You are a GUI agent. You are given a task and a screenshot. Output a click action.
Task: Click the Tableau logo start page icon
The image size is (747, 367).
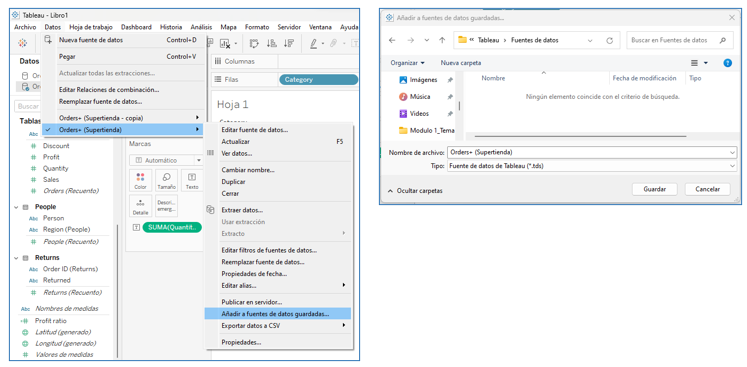(x=22, y=43)
